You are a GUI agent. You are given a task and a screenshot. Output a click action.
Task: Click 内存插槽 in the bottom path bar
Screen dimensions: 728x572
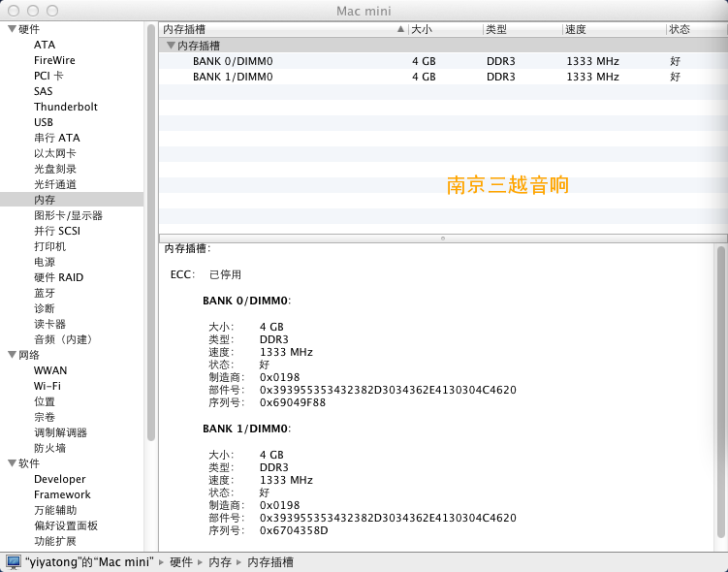[x=269, y=562]
